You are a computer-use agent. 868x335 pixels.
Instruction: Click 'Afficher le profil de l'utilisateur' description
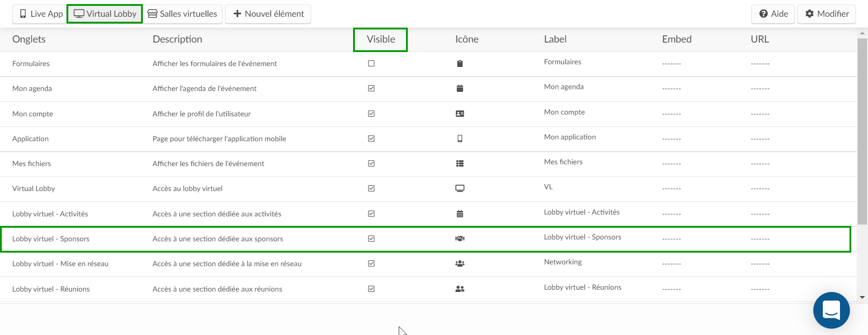tap(202, 114)
